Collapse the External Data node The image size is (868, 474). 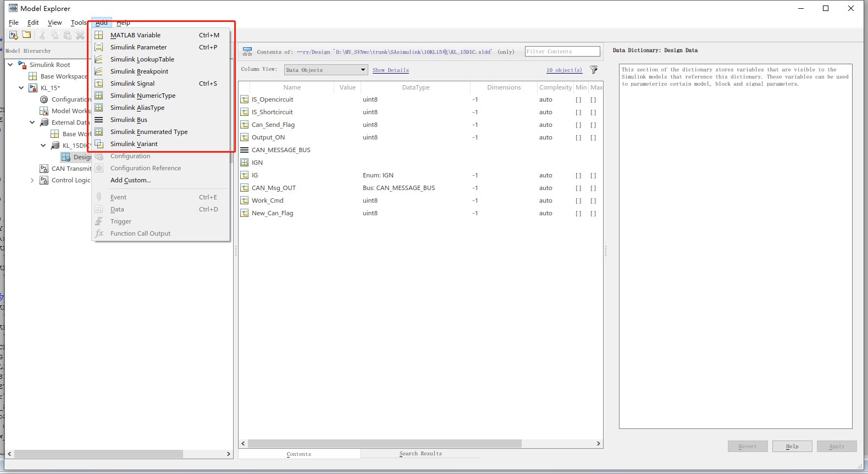click(32, 122)
